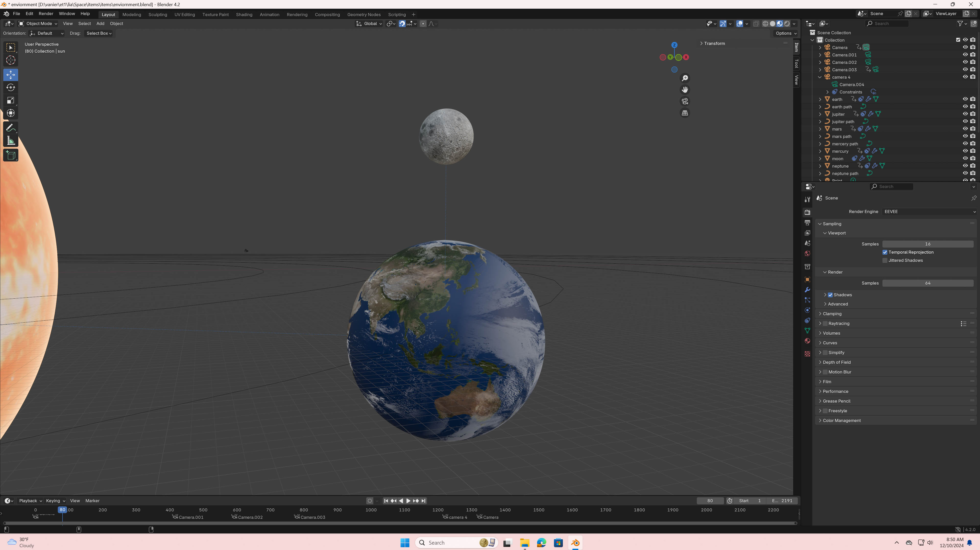The image size is (980, 550).
Task: Switch to perspective/orthographic grid icon
Action: click(x=685, y=113)
